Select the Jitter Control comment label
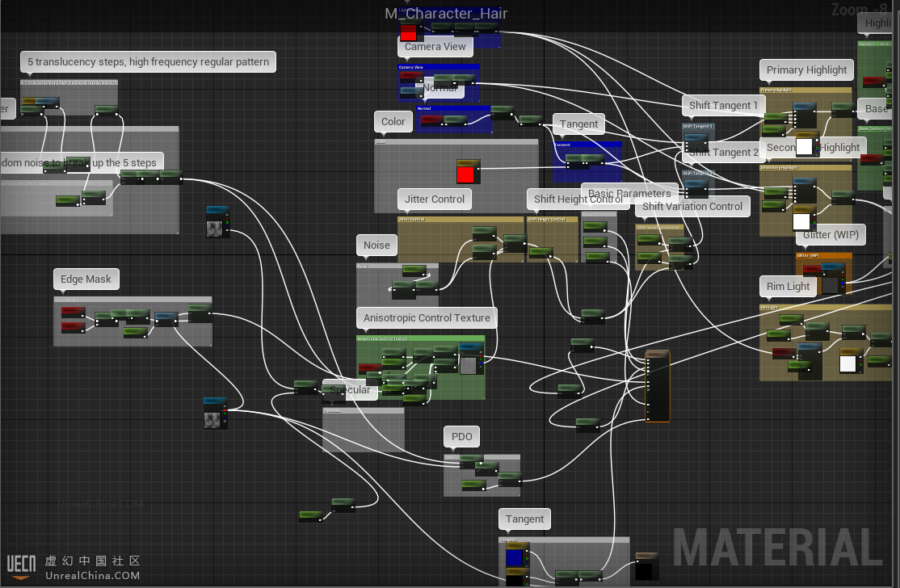 tap(435, 199)
